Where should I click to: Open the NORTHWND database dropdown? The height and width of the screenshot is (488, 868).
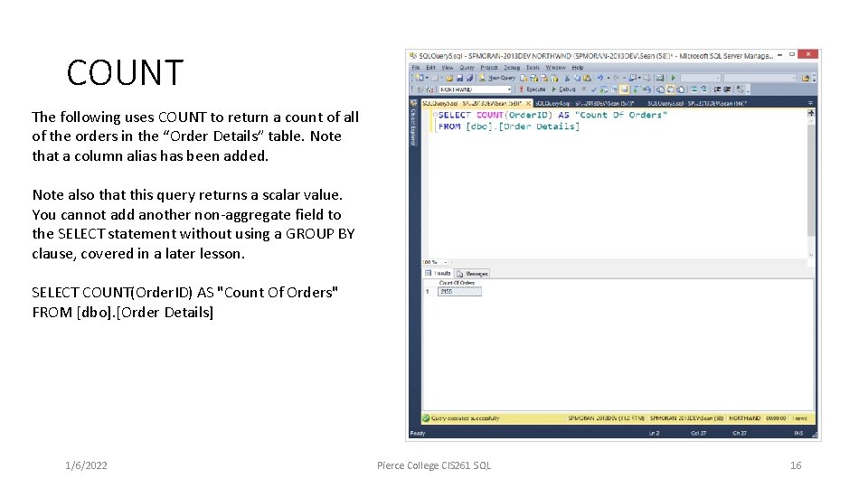[476, 89]
